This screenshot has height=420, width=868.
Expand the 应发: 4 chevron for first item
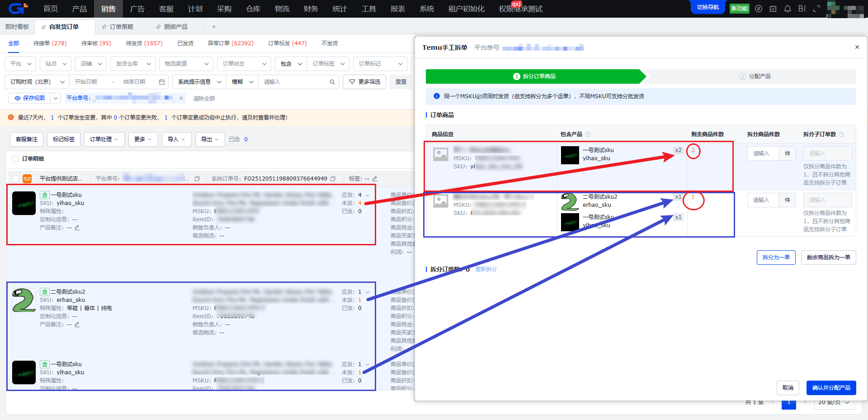point(368,195)
